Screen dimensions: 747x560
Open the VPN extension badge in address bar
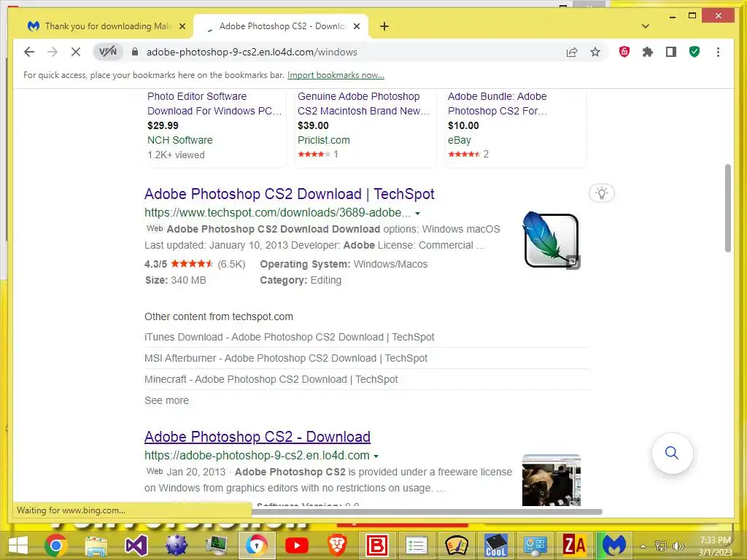(108, 52)
